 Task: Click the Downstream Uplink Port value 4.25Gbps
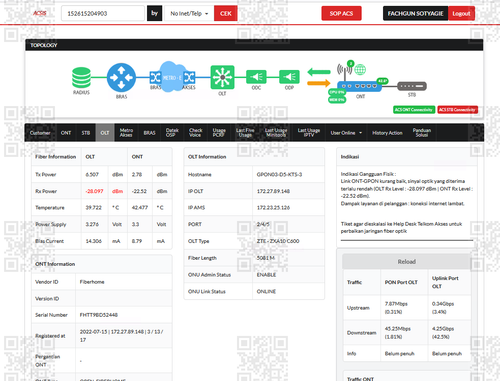[x=443, y=328]
